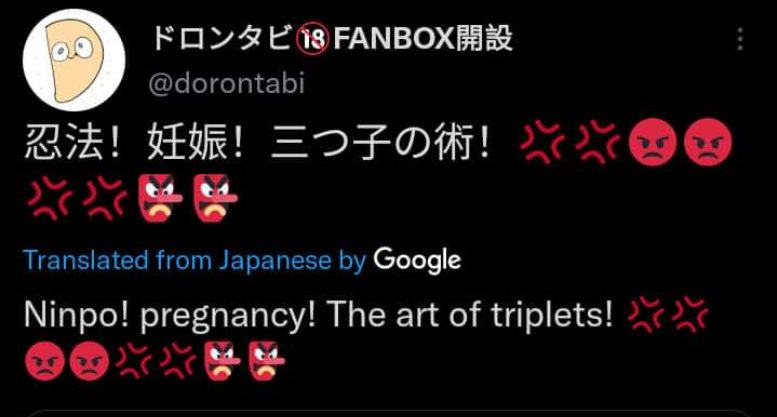Click the @dorontabi handle
Viewport: 777px width, 417px height.
[226, 83]
